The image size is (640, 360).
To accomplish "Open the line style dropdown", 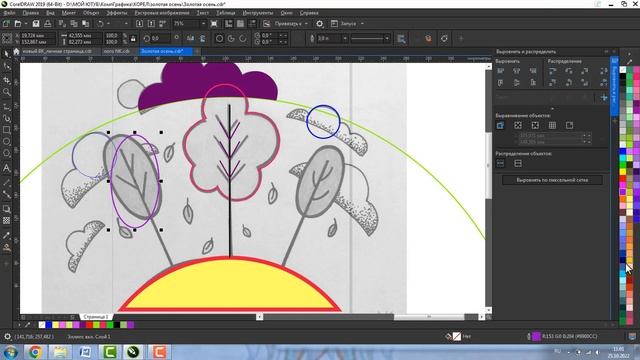I will [x=387, y=38].
